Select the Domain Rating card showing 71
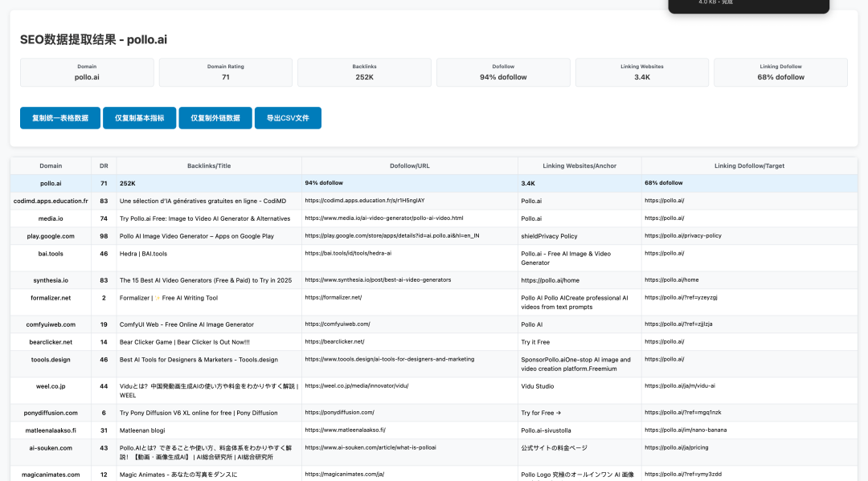The height and width of the screenshot is (481, 868). coord(225,72)
